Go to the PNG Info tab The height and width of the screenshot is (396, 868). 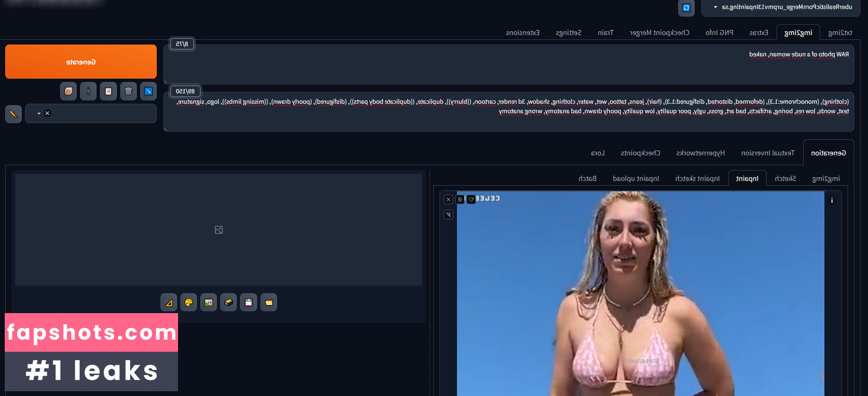(x=719, y=33)
